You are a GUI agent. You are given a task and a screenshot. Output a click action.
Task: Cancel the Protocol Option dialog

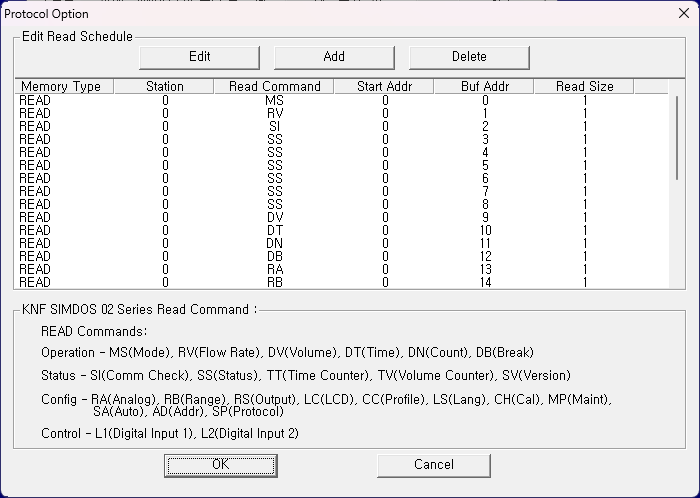(x=433, y=465)
